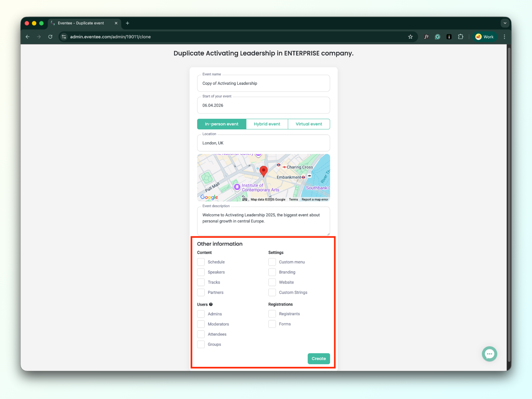Switch to Virtual event
The image size is (532, 399).
coord(309,124)
